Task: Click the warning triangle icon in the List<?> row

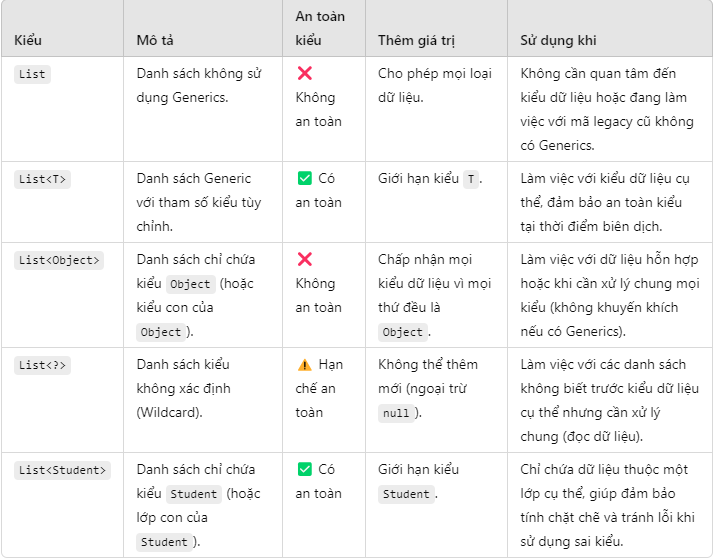Action: pyautogui.click(x=305, y=365)
